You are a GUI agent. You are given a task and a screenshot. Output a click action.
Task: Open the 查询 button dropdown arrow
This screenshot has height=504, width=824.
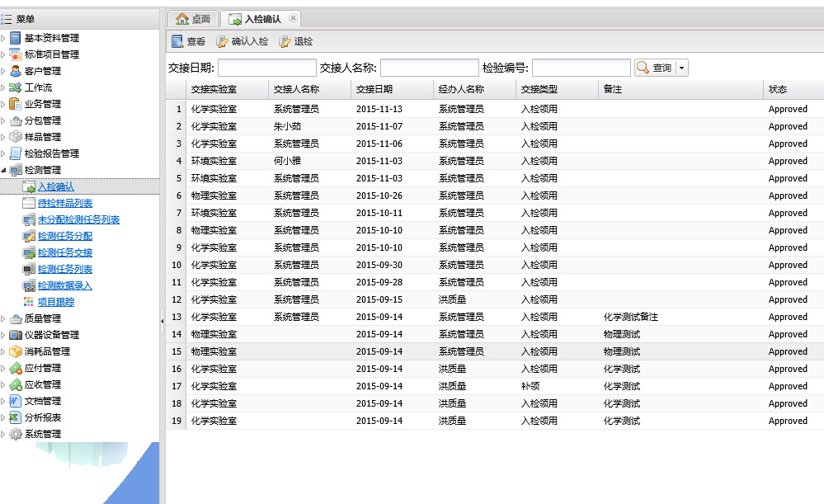pos(682,68)
